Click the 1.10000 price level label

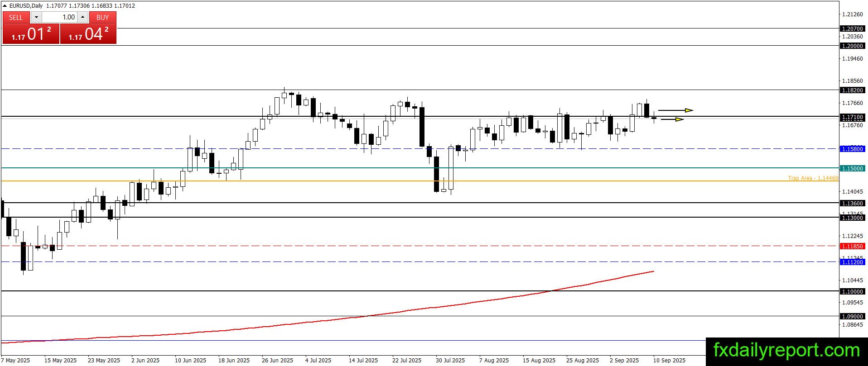[852, 291]
